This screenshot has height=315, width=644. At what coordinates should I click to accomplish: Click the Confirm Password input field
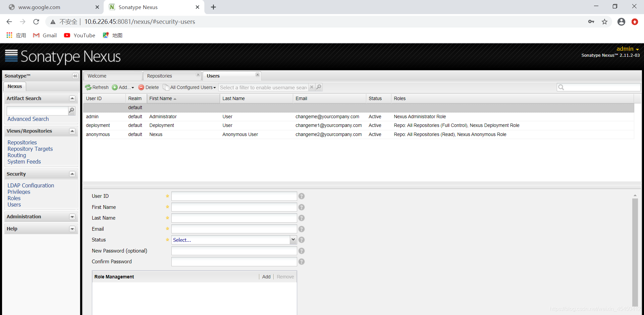point(234,262)
